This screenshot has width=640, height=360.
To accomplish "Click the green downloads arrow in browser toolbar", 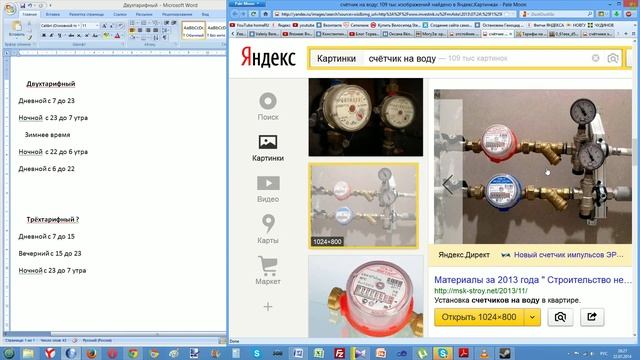I will [x=616, y=14].
